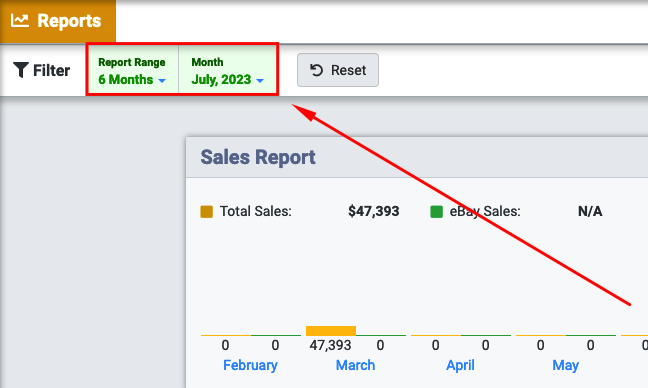Open the Month July, 2023 dropdown
The image size is (648, 388).
pos(228,70)
